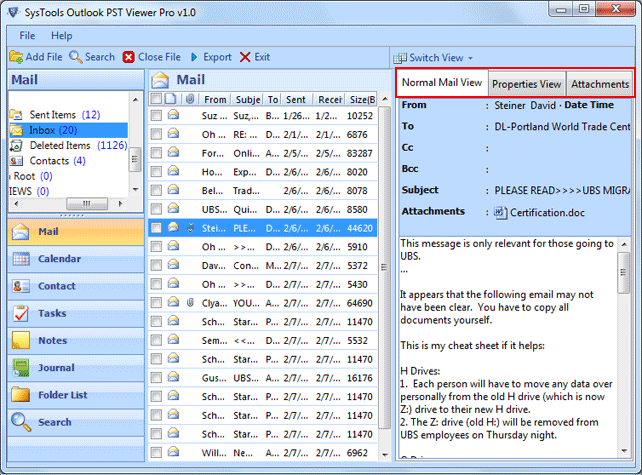642x475 pixels.
Task: Switch to Properties View tab
Action: click(527, 84)
